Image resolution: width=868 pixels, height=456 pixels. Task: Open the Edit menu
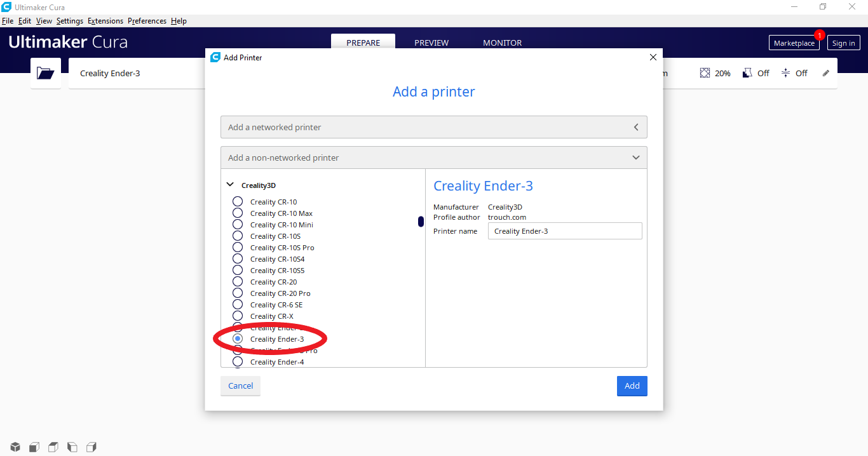[x=25, y=21]
